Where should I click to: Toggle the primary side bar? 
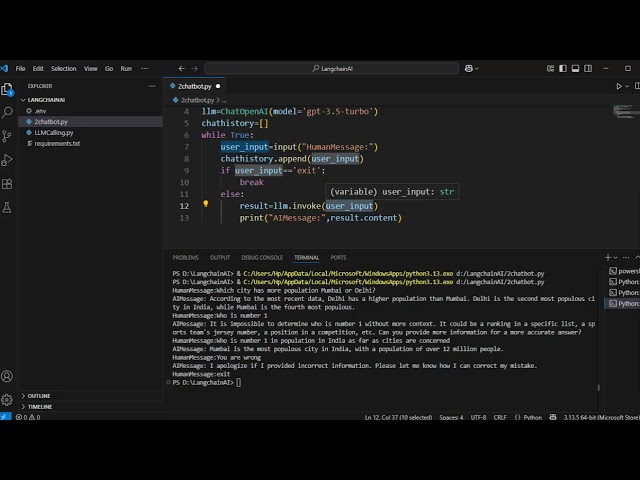pyautogui.click(x=563, y=69)
